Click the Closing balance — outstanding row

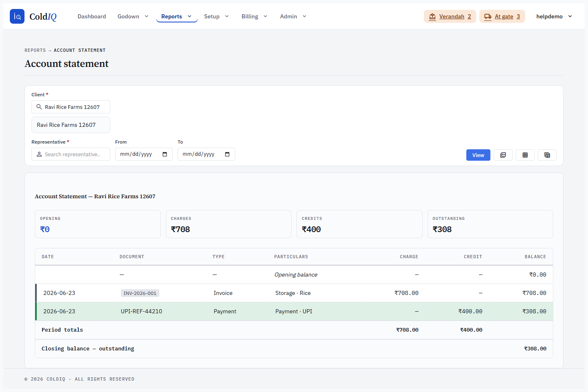294,349
